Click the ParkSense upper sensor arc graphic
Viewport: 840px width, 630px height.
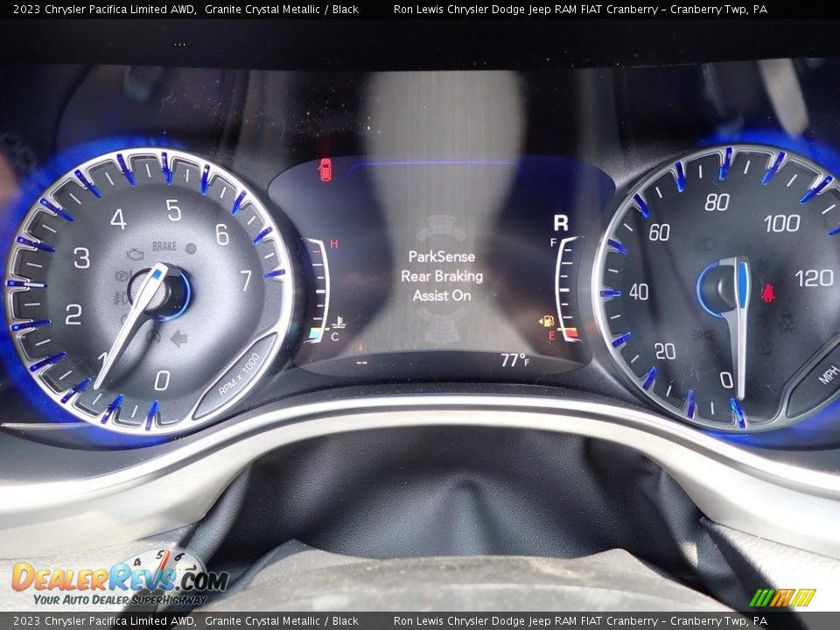[441, 227]
